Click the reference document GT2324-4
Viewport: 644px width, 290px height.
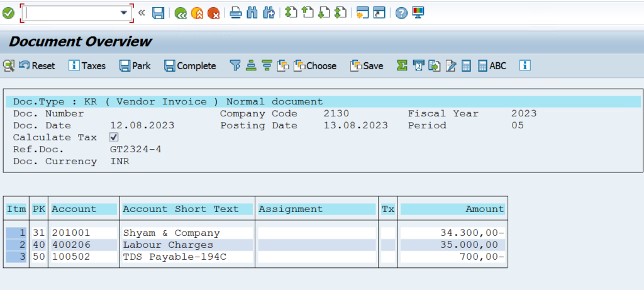[x=136, y=149]
